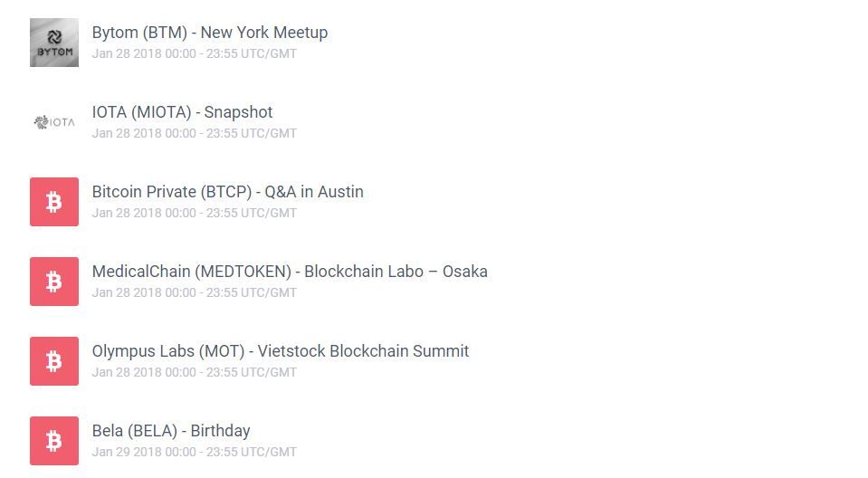
Task: Click the Bytom logo thumbnail
Action: [54, 43]
